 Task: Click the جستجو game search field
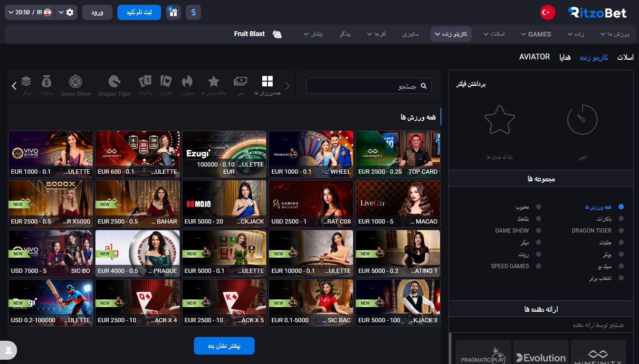pos(369,86)
